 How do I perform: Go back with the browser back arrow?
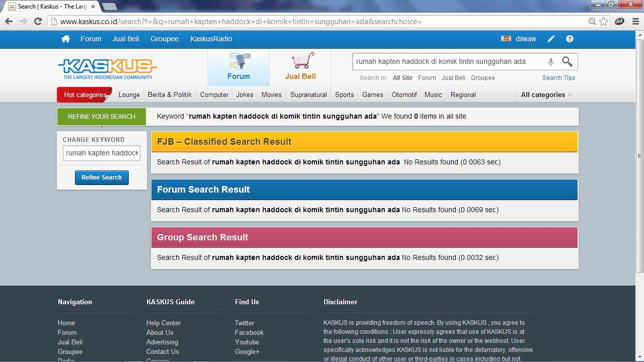[9, 22]
